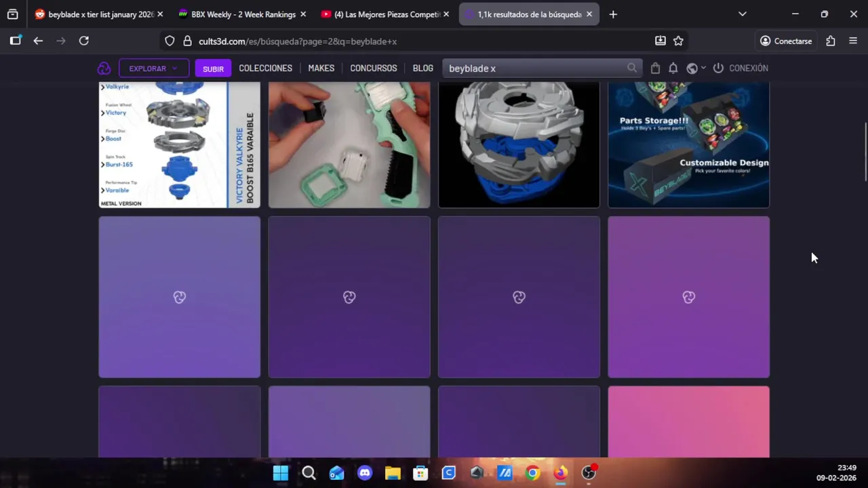868x488 pixels.
Task: Click the page vertical scrollbar thumb
Action: click(x=865, y=152)
